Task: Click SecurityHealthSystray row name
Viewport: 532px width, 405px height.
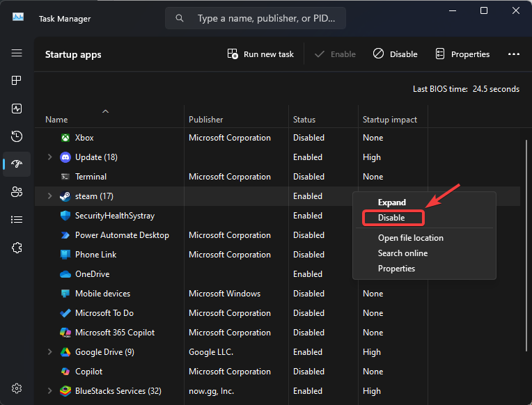Action: pos(115,216)
